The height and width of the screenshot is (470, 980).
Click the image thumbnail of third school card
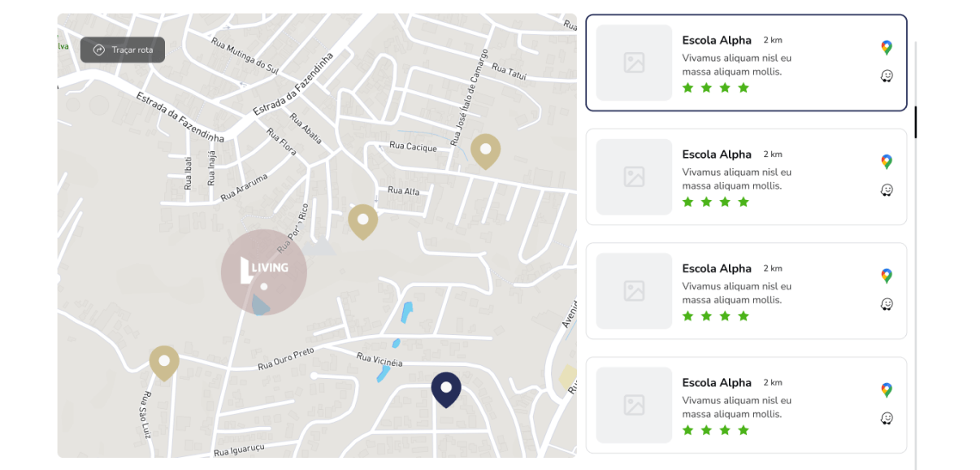[x=634, y=291]
